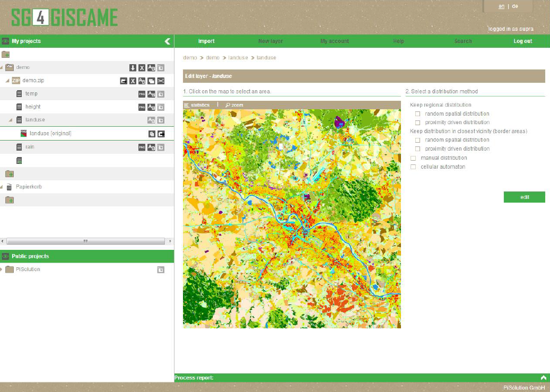
Task: Rename the demo project using AB icon
Action: [151, 68]
